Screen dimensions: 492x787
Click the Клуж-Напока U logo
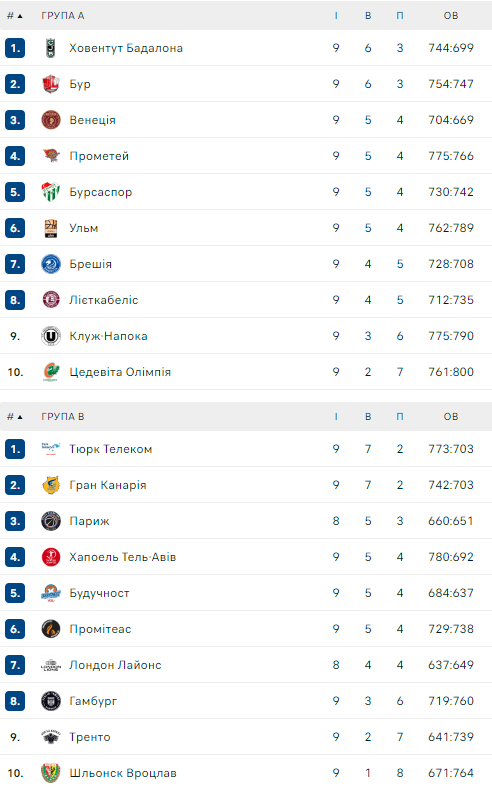(51, 336)
